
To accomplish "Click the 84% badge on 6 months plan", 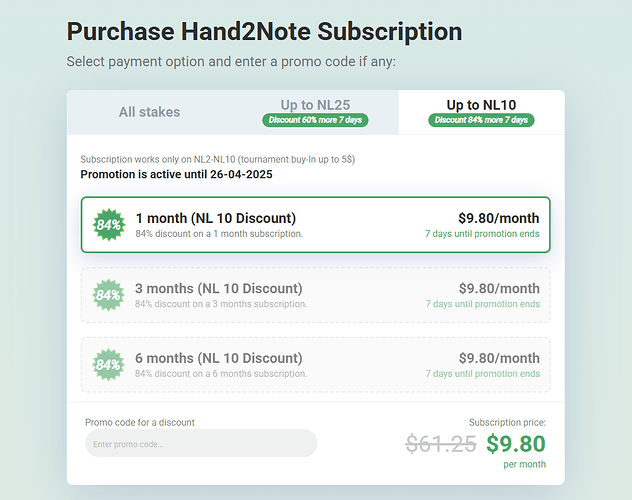I will [x=108, y=365].
